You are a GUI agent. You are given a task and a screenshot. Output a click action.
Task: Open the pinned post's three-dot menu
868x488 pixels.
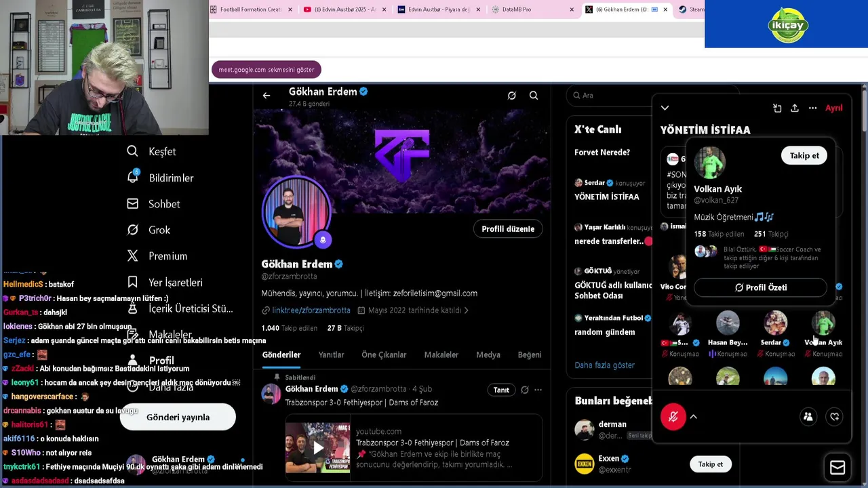coord(538,390)
